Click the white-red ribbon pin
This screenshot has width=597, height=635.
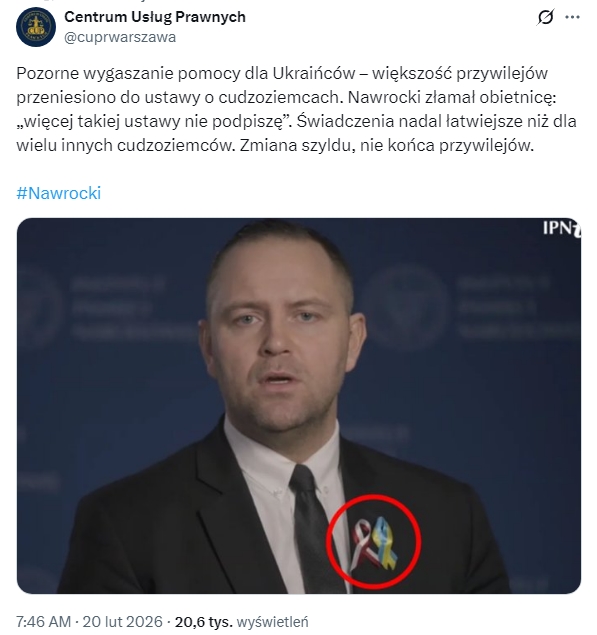[362, 545]
